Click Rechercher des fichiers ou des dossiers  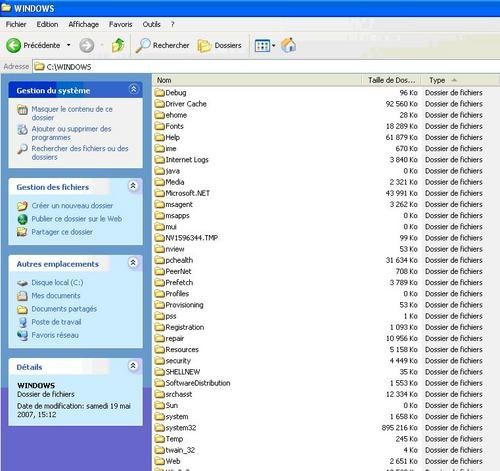pyautogui.click(x=80, y=153)
